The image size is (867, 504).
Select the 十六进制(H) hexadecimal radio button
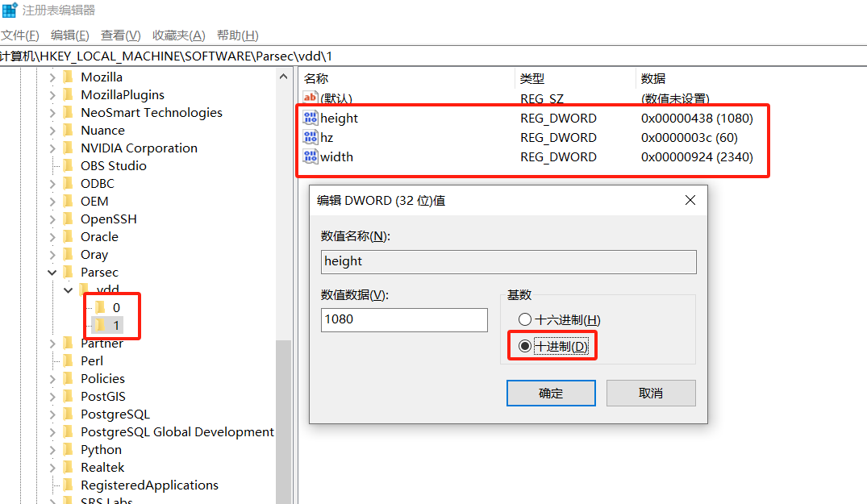coord(525,319)
